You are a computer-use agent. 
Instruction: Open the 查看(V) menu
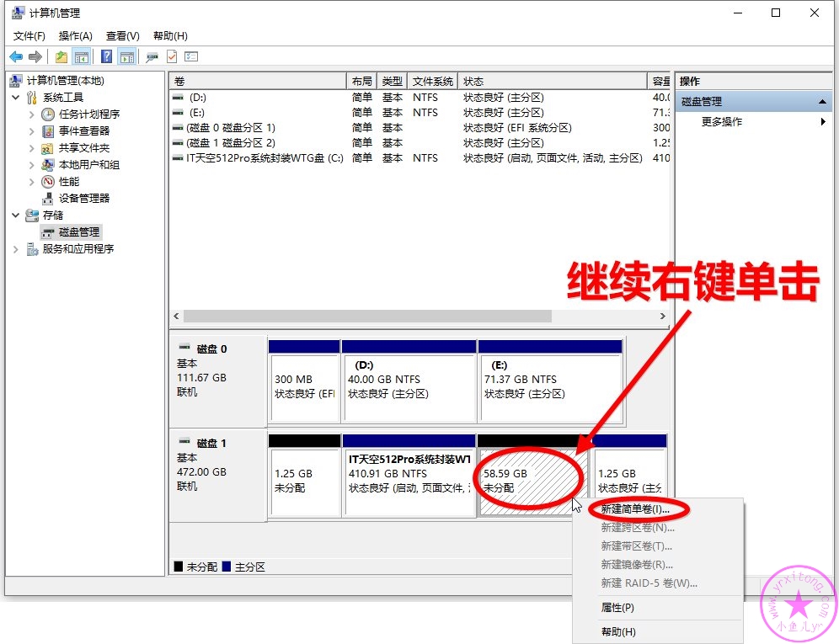[x=122, y=36]
